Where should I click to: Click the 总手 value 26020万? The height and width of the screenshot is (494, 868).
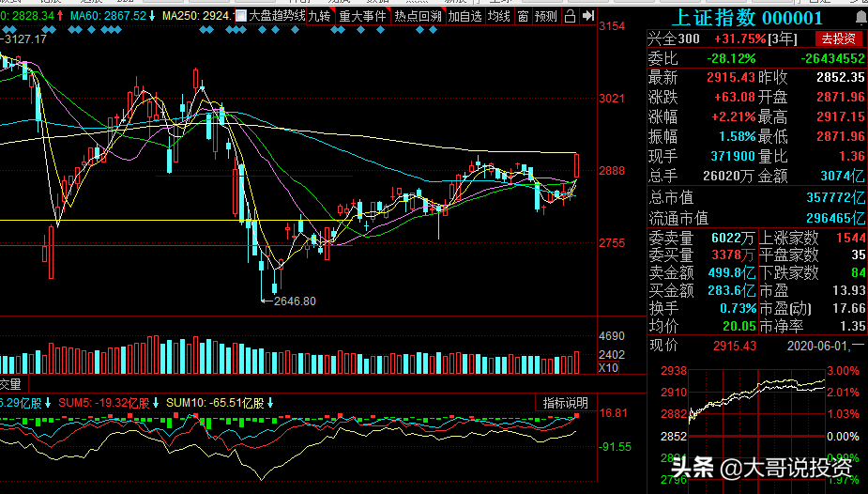coord(728,177)
